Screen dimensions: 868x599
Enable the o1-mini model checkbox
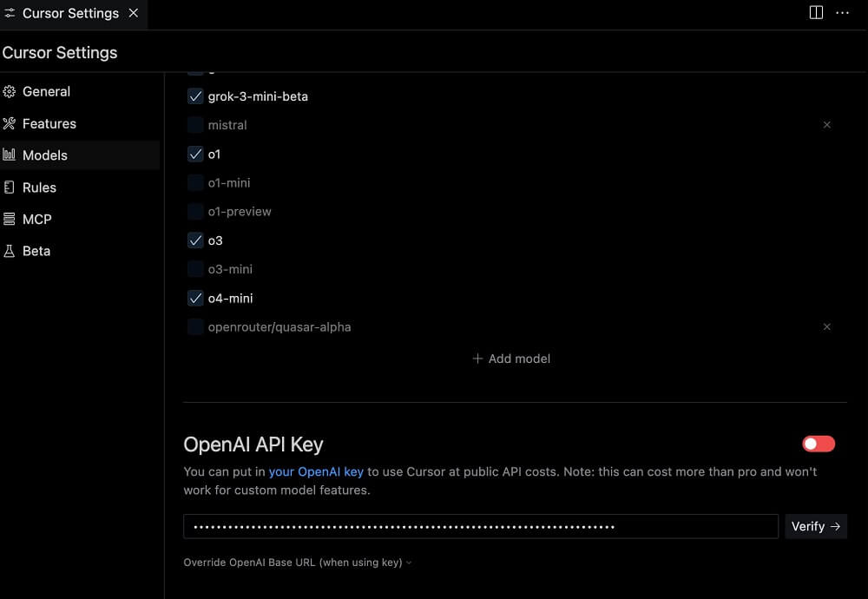[195, 182]
